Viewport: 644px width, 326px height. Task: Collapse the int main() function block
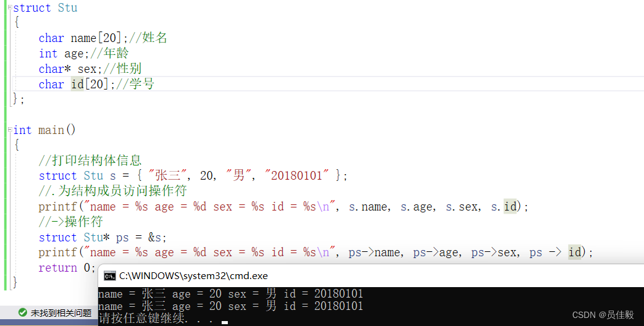pyautogui.click(x=10, y=130)
